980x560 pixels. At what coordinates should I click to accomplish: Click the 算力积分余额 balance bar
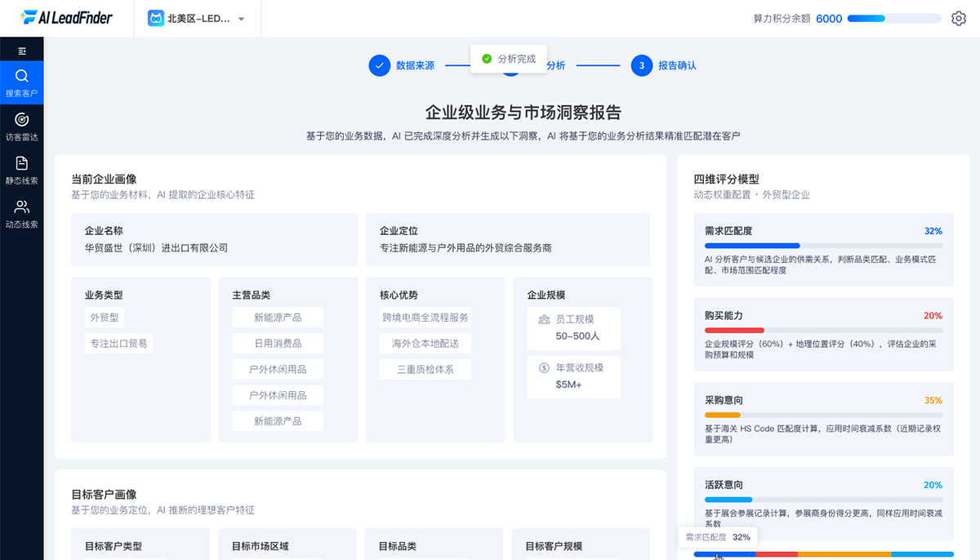click(x=893, y=18)
